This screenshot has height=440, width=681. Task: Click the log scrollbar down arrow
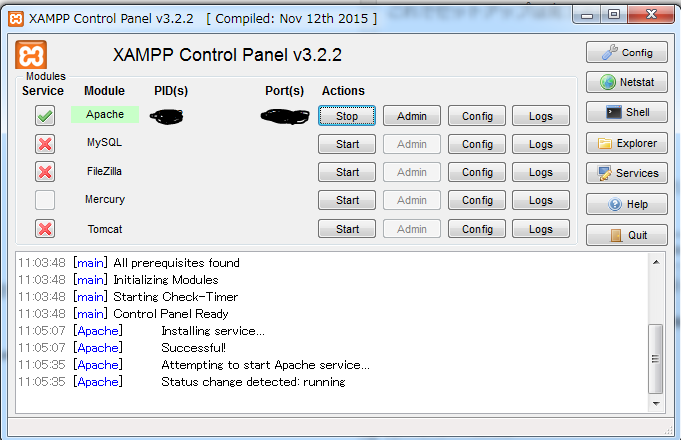point(656,404)
